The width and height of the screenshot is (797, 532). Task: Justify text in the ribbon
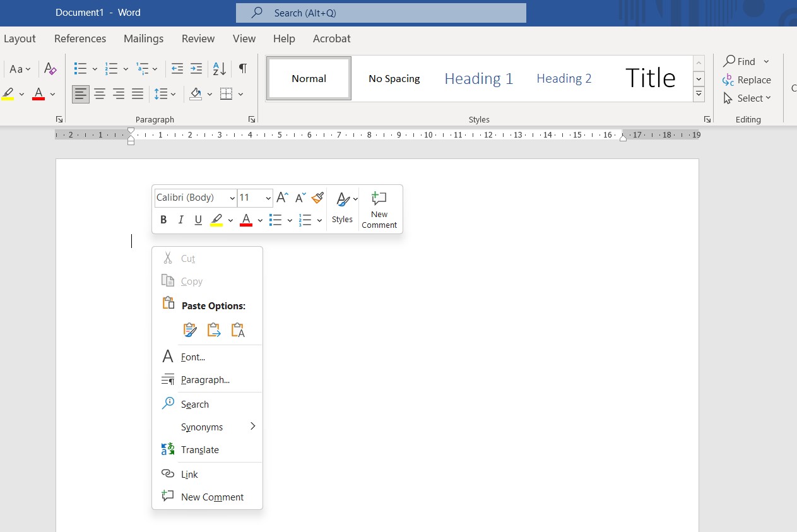[x=138, y=94]
